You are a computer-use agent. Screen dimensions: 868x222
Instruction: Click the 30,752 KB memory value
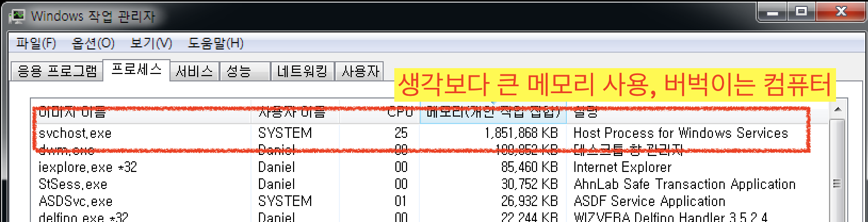529,184
